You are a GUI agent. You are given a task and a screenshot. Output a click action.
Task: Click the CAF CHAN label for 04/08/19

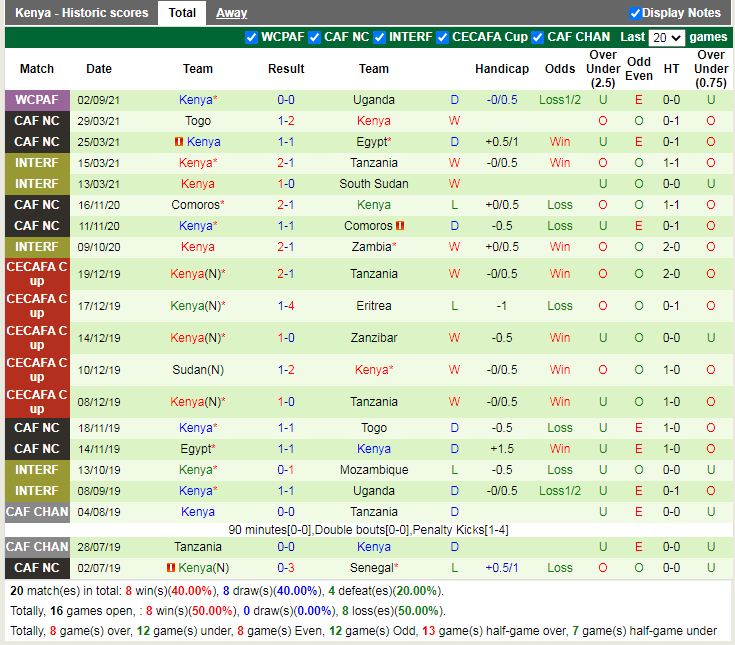(x=37, y=511)
